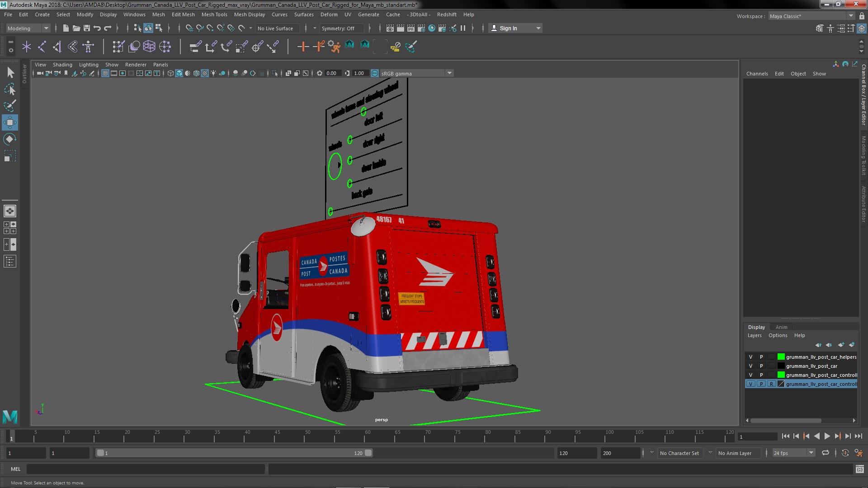Toggle loop playback mode
The image size is (868, 488).
click(826, 453)
